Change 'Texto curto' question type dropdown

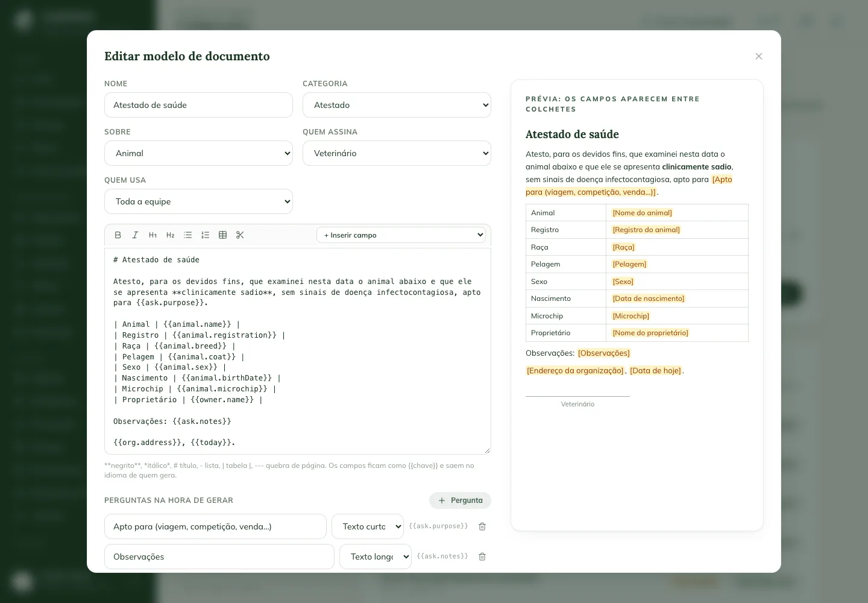(x=368, y=526)
